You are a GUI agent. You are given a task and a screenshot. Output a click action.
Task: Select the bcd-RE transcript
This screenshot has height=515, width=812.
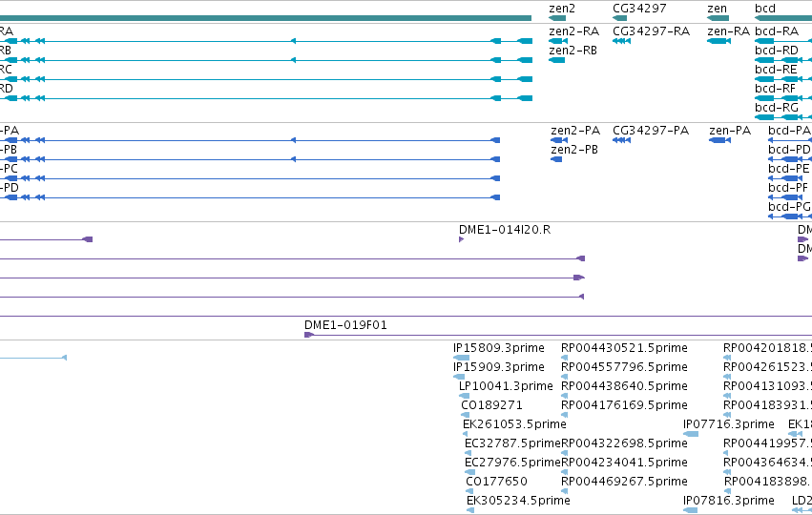tap(783, 79)
